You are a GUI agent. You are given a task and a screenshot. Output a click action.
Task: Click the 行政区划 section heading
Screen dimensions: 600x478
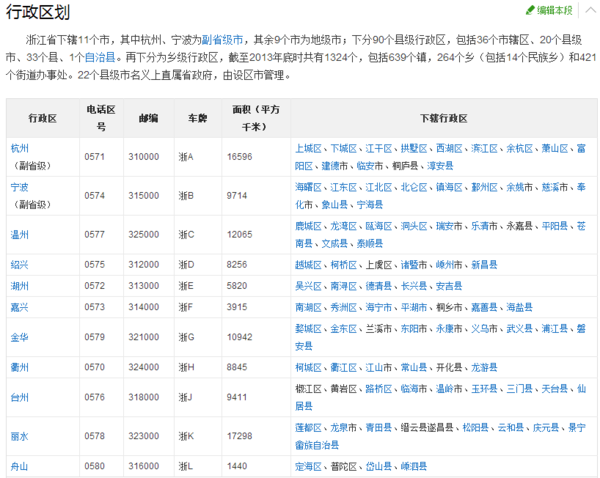tap(38, 12)
